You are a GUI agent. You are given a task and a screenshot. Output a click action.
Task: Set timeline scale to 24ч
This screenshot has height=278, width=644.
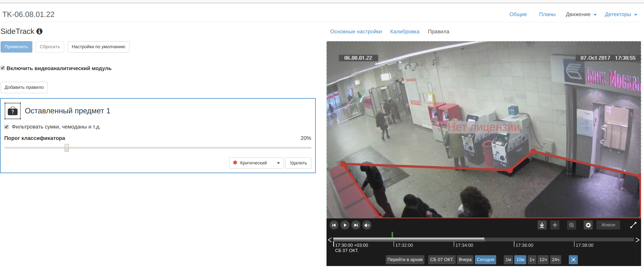click(555, 260)
